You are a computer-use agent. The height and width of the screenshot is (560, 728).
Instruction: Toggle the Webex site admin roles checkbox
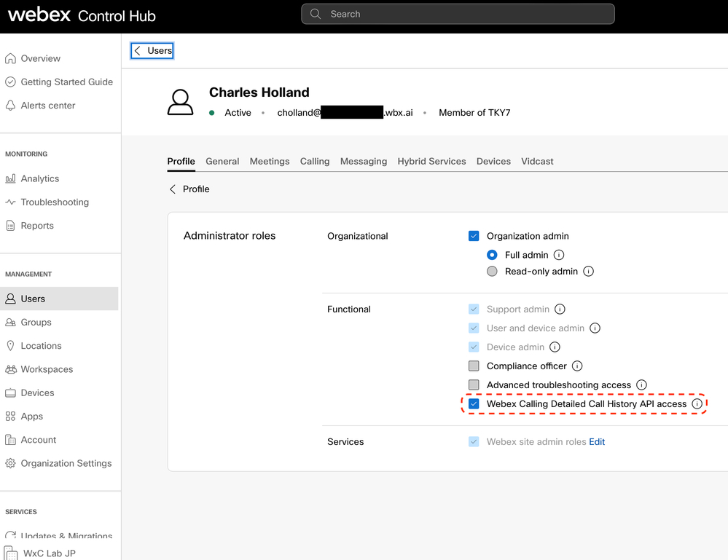click(x=474, y=442)
